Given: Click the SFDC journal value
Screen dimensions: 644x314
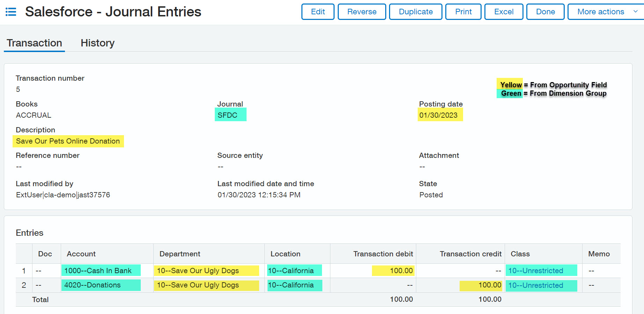Looking at the screenshot, I should [x=227, y=115].
